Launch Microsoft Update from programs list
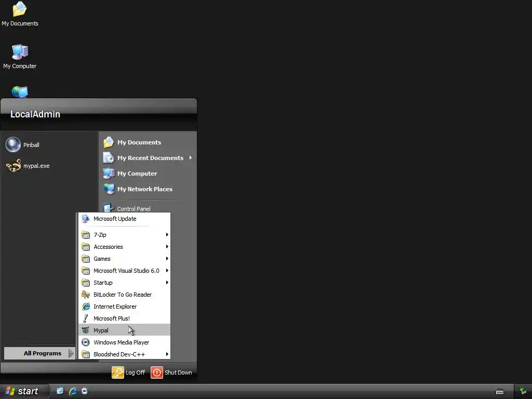Viewport: 532px width, 399px height. click(x=124, y=219)
